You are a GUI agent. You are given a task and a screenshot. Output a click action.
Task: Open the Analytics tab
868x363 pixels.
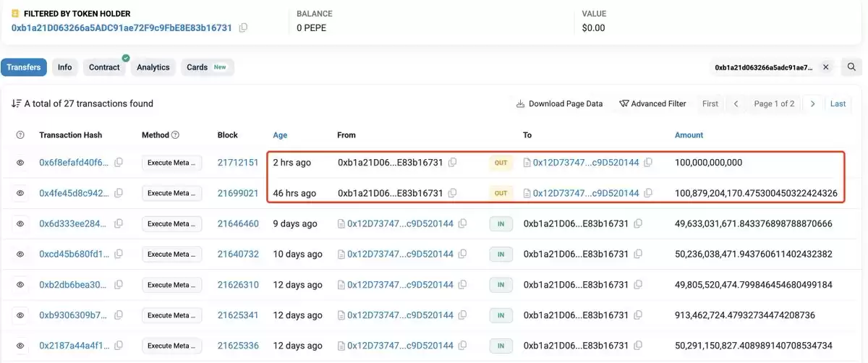click(x=153, y=67)
